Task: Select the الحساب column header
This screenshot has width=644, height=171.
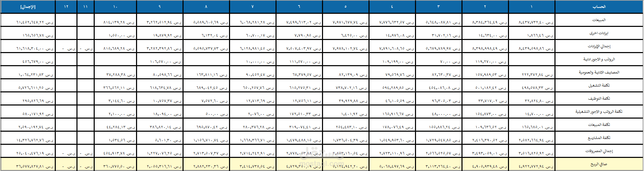Action: [x=599, y=7]
